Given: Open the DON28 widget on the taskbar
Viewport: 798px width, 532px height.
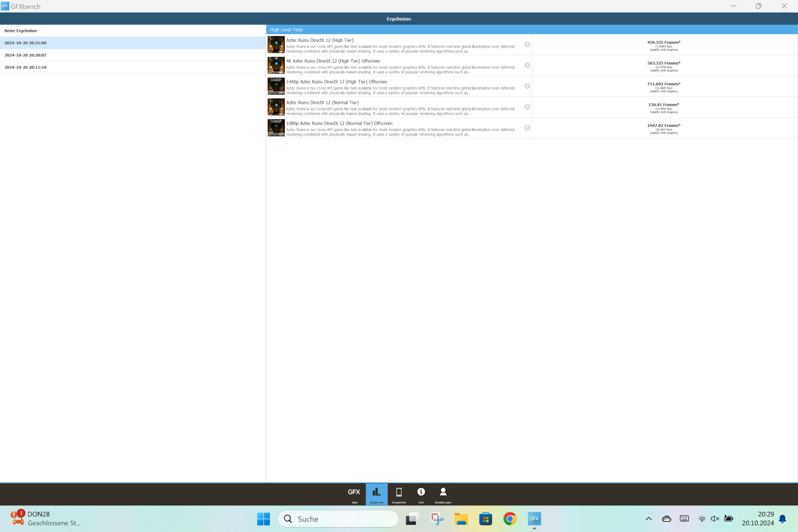Looking at the screenshot, I should coord(45,519).
